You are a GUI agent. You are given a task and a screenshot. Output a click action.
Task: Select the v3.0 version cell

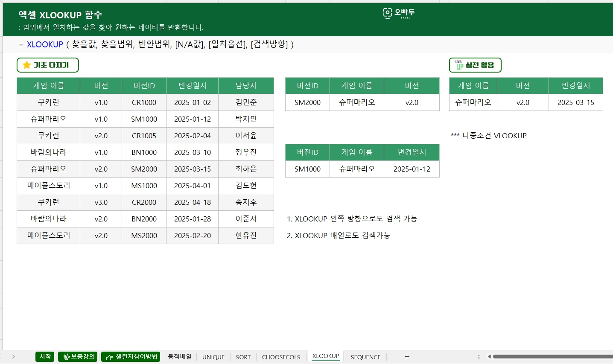[101, 202]
